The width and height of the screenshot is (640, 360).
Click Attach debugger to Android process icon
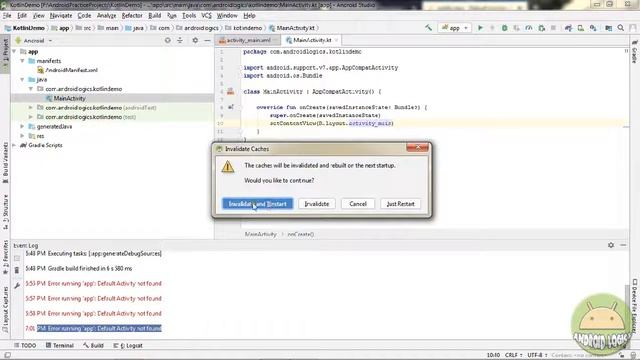tap(542, 28)
